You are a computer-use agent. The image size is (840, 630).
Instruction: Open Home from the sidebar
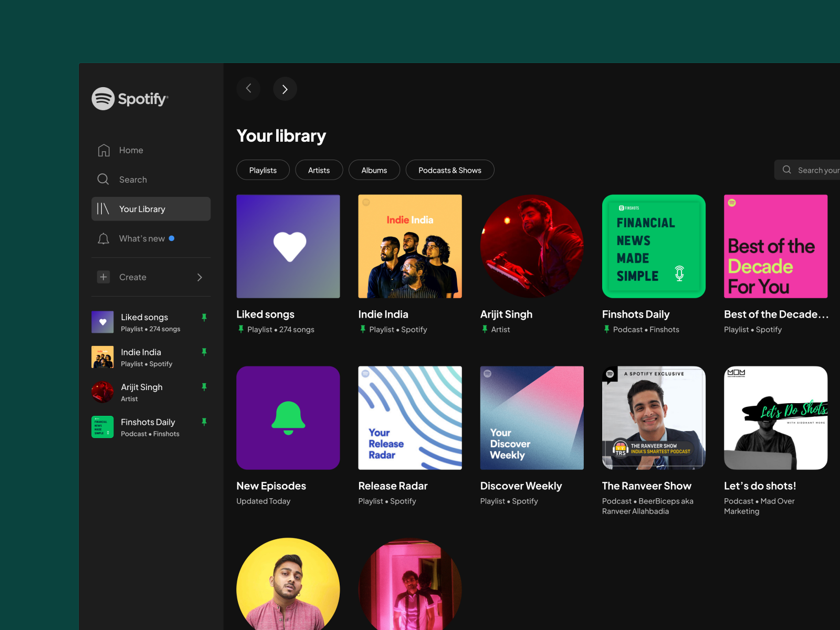point(131,150)
